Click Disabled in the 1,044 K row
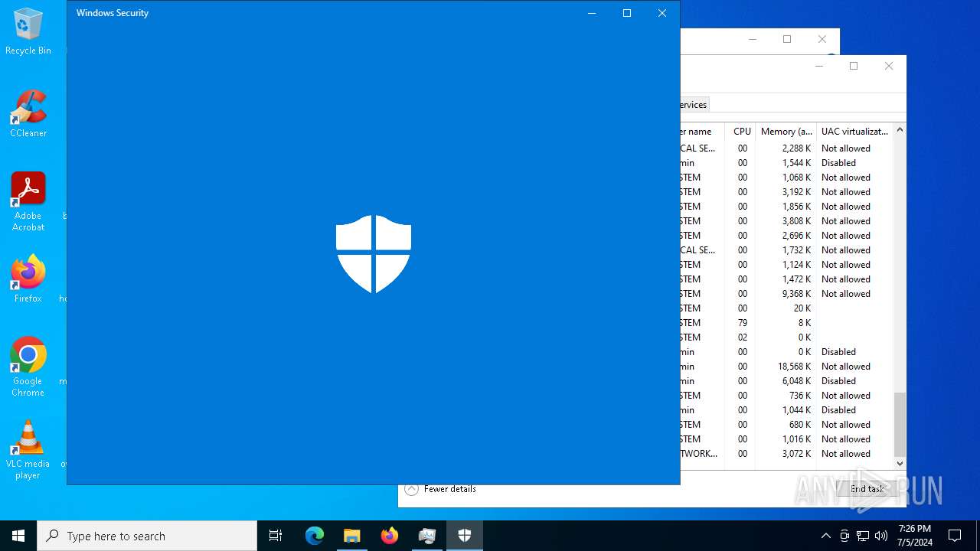The height and width of the screenshot is (551, 980). (838, 410)
